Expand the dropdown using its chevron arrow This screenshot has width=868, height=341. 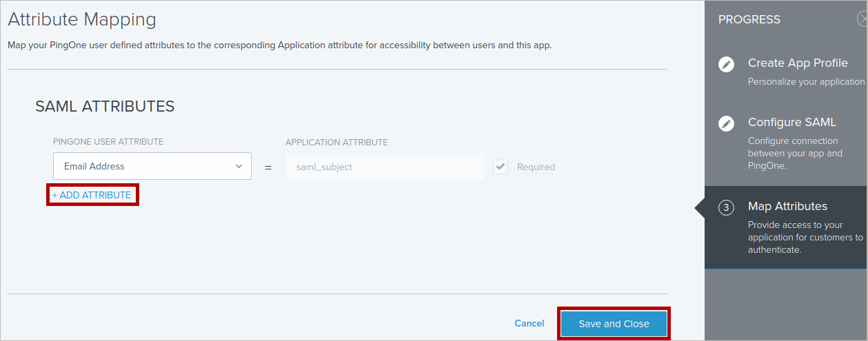[239, 166]
